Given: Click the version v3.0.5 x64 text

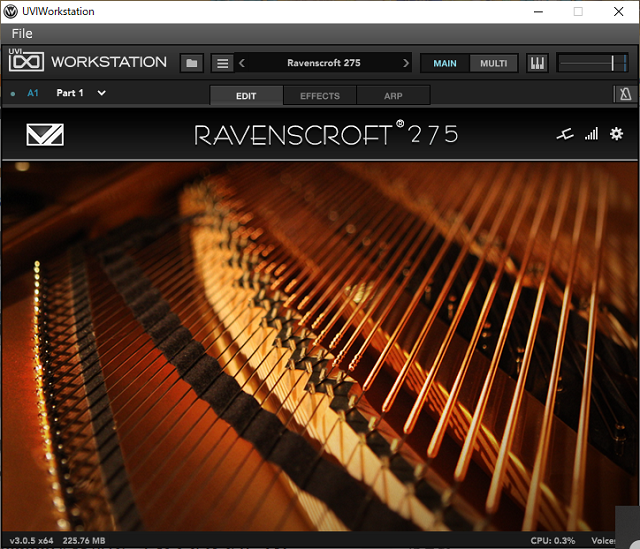Looking at the screenshot, I should click(x=31, y=540).
